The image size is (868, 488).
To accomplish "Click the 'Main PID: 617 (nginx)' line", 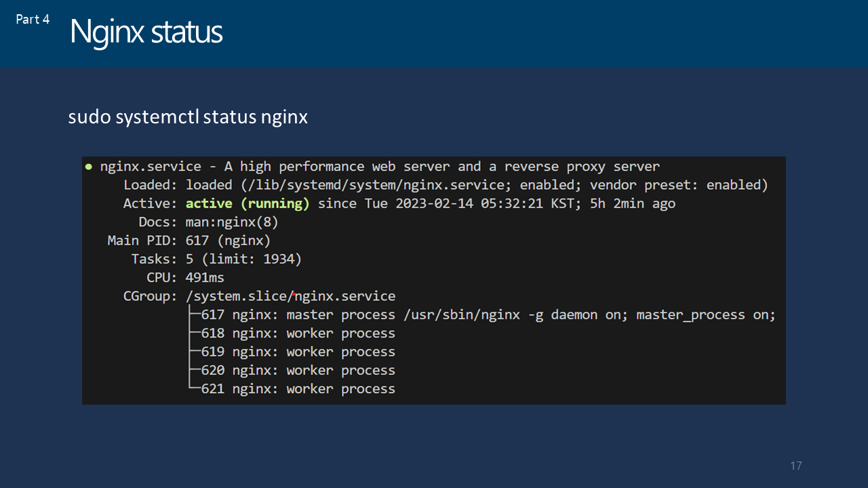I will [x=189, y=241].
